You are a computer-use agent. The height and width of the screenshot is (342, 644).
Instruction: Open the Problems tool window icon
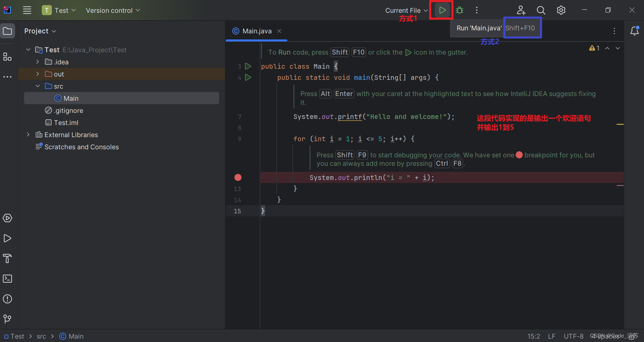click(x=7, y=299)
